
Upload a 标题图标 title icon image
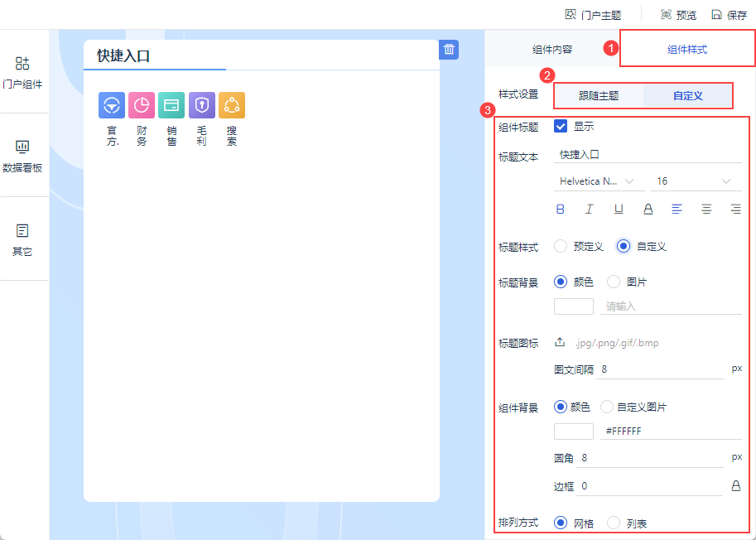560,342
